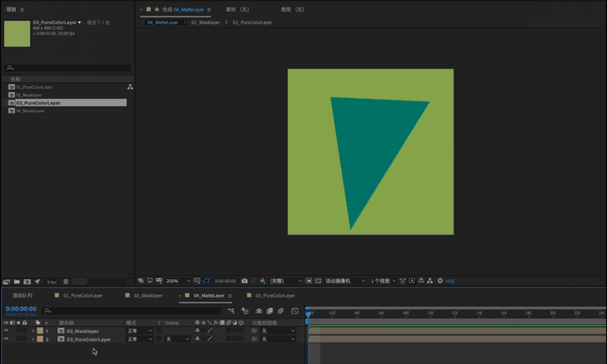Open the composition viewer panel menu

pyautogui.click(x=209, y=10)
